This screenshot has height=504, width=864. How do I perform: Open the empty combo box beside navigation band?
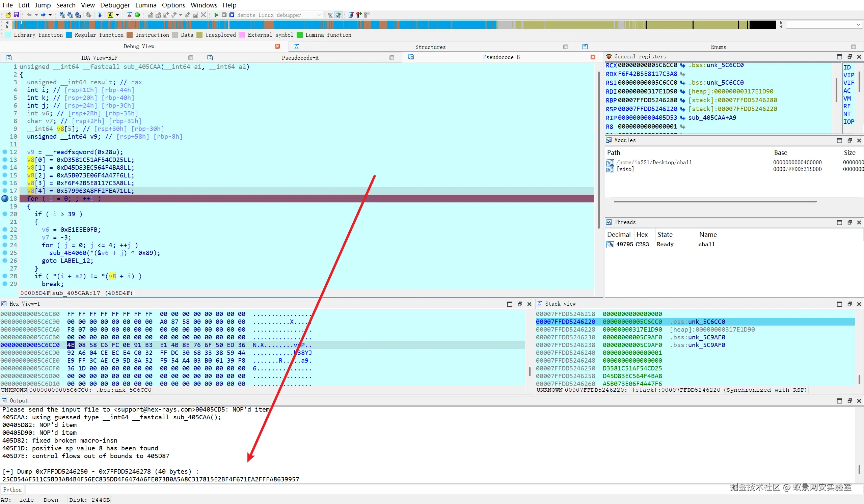coord(858,25)
